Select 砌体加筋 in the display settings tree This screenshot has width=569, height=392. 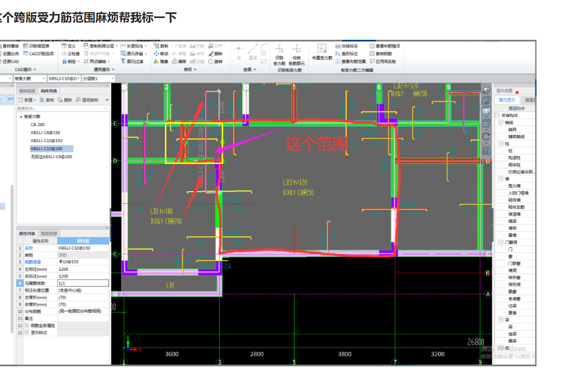coord(516,207)
